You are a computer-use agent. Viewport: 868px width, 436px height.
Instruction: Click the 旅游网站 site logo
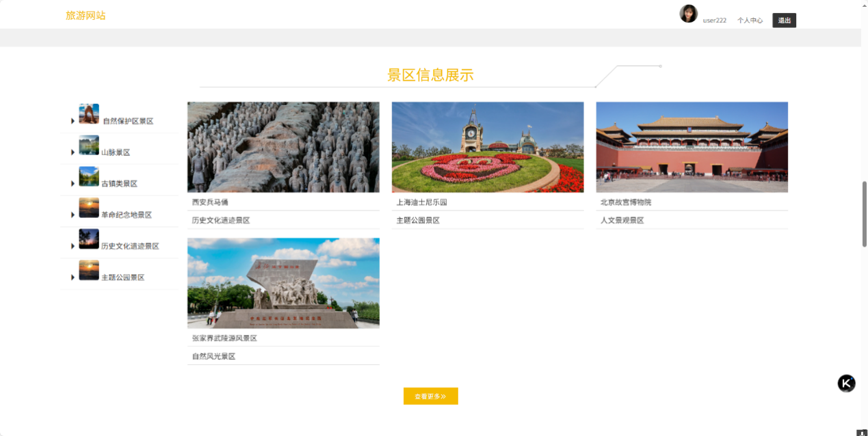pos(86,15)
